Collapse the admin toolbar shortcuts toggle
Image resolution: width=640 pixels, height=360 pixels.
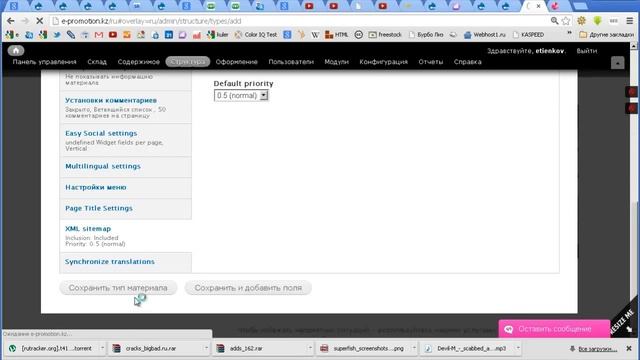(x=617, y=63)
